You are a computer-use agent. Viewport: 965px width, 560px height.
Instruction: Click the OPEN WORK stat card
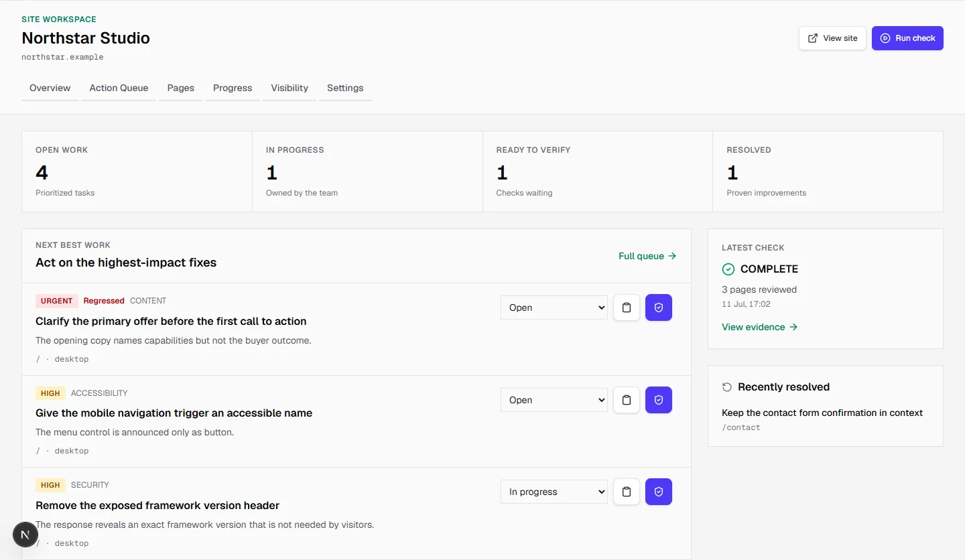point(137,171)
